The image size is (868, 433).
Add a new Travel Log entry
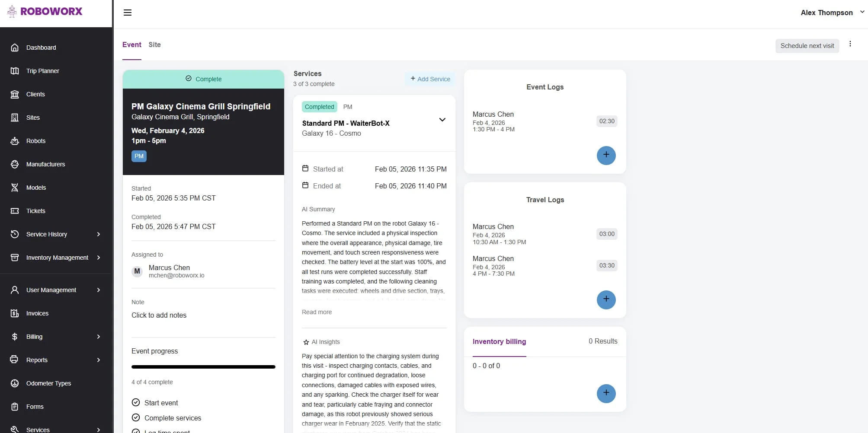click(606, 299)
